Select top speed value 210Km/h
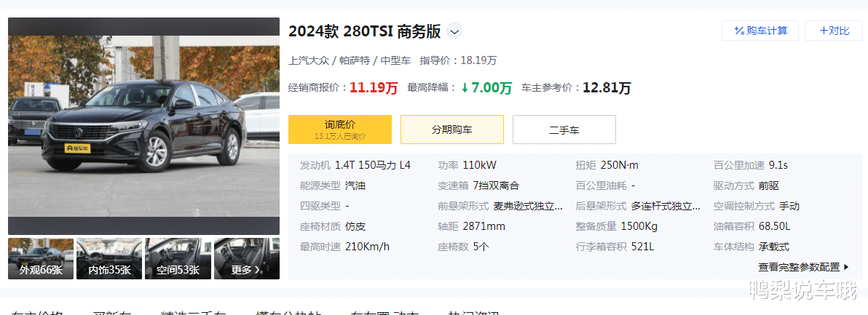The width and height of the screenshot is (868, 315). click(x=367, y=247)
